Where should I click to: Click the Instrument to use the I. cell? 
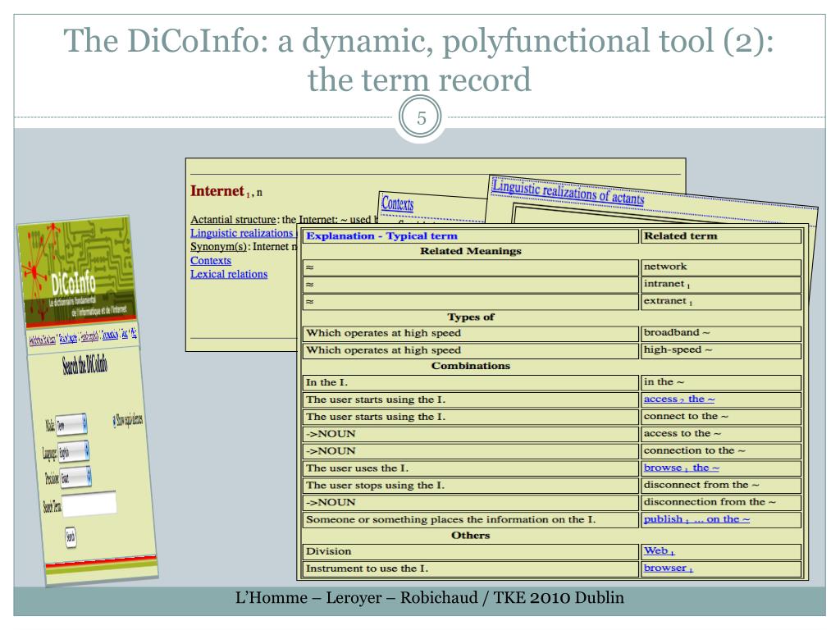(x=471, y=568)
